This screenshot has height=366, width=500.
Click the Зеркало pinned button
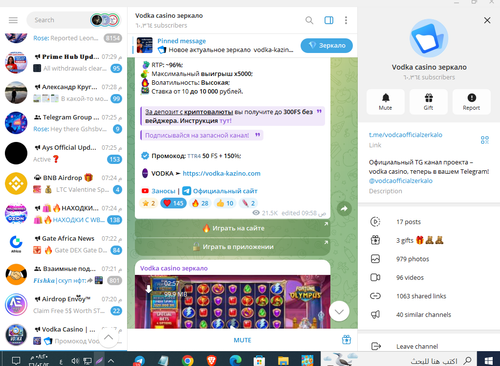pyautogui.click(x=326, y=46)
